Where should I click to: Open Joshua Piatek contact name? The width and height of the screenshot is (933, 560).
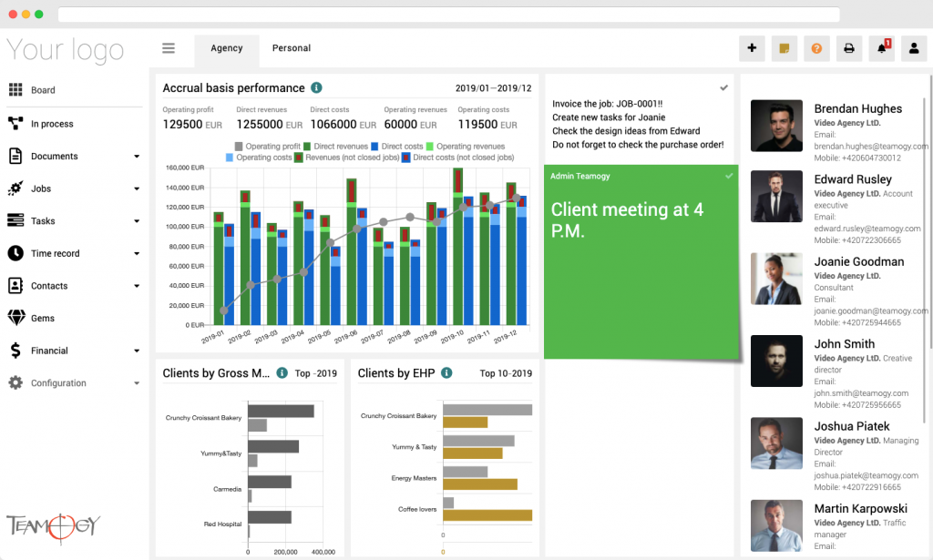852,426
